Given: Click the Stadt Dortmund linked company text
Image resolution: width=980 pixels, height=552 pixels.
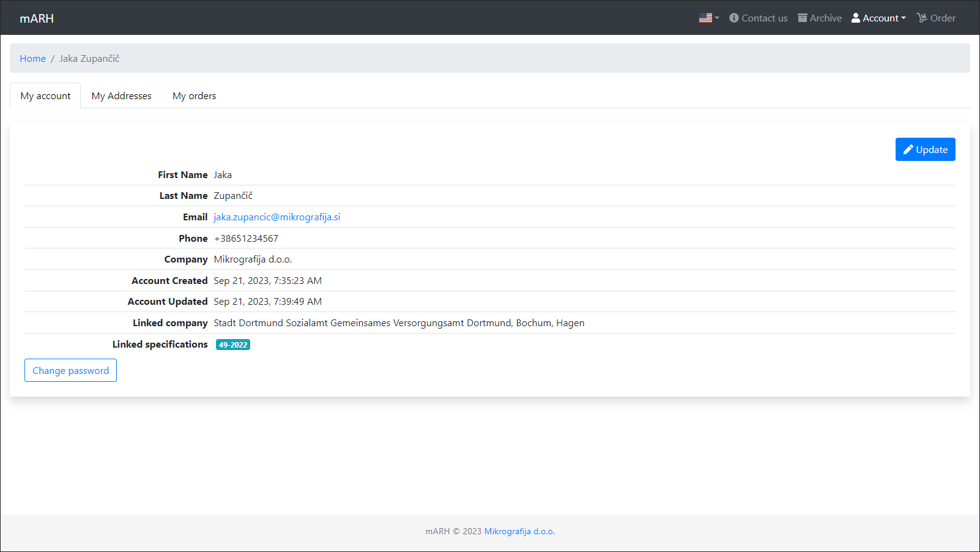Looking at the screenshot, I should click(x=399, y=323).
